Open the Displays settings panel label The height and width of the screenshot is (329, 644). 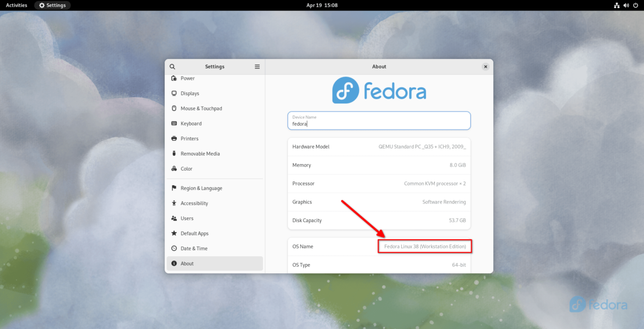tap(190, 93)
